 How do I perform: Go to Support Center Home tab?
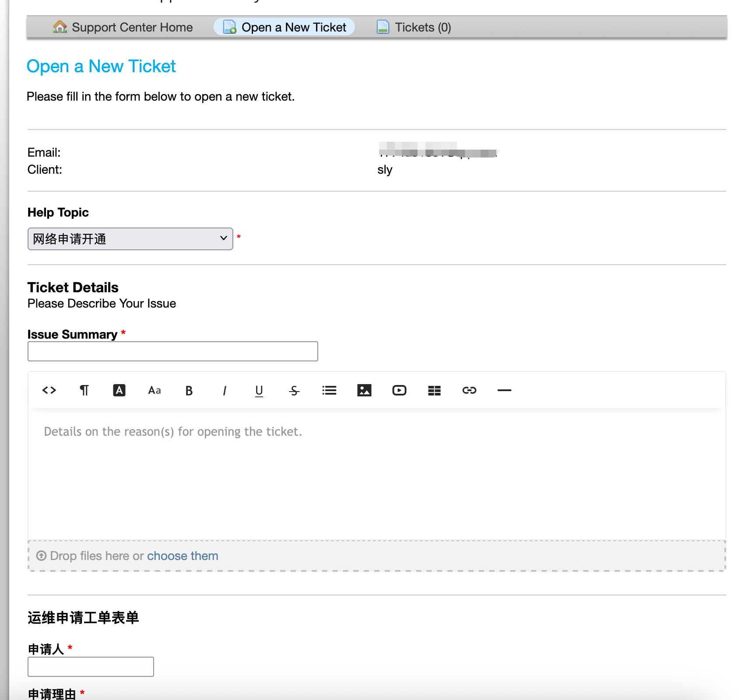pos(123,28)
